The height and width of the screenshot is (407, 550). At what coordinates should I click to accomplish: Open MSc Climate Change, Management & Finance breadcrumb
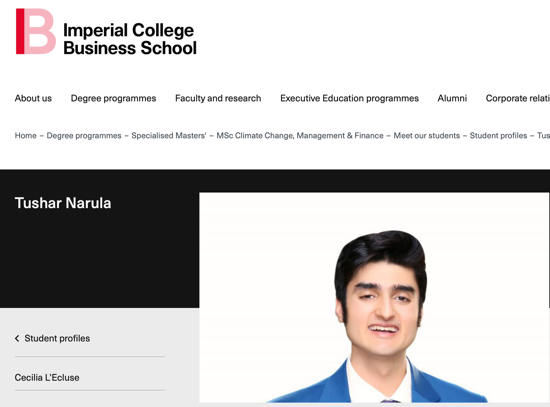[300, 135]
